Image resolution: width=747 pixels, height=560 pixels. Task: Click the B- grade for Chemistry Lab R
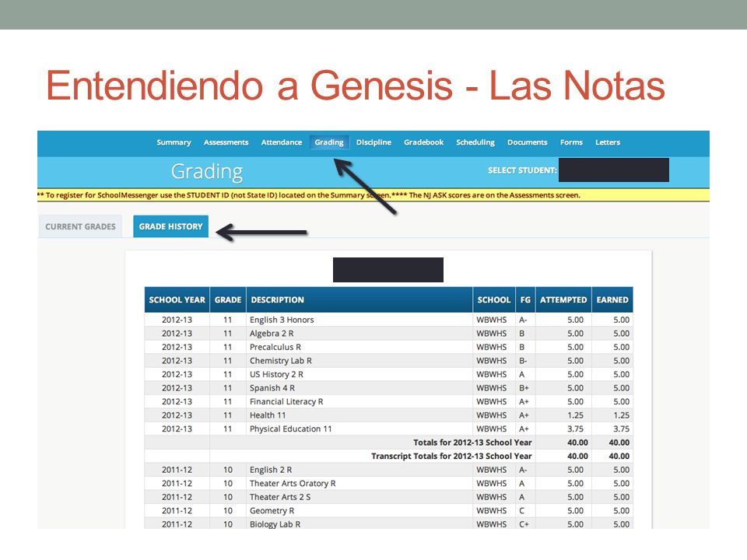(x=523, y=361)
